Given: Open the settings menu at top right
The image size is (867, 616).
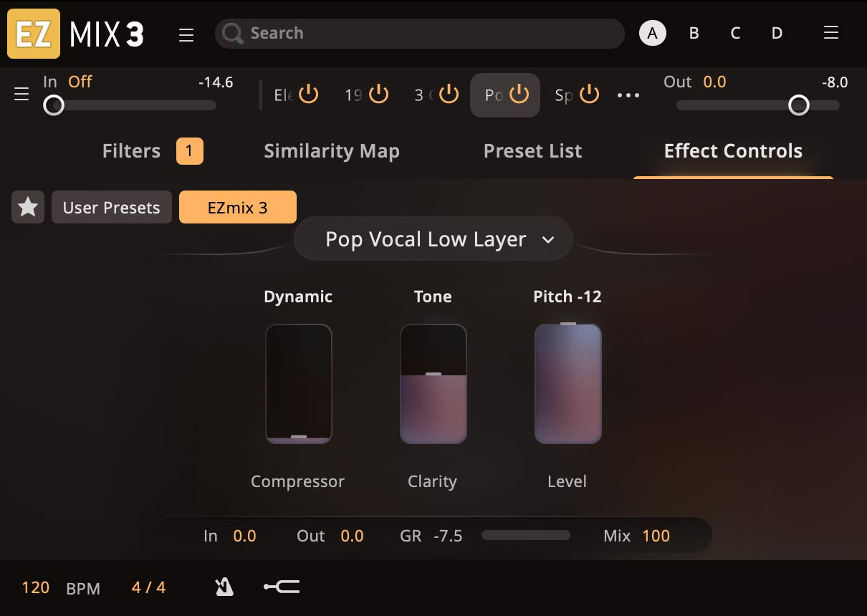Looking at the screenshot, I should click(x=830, y=32).
